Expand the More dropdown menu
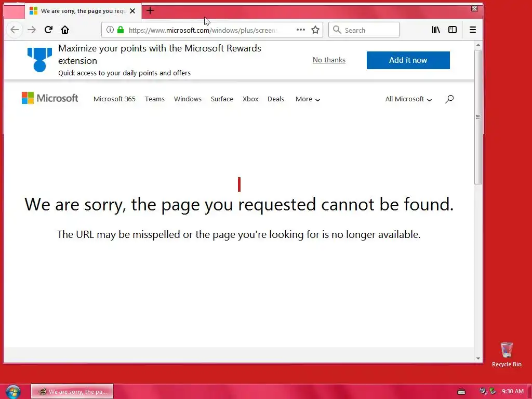The image size is (532, 399). pyautogui.click(x=308, y=99)
